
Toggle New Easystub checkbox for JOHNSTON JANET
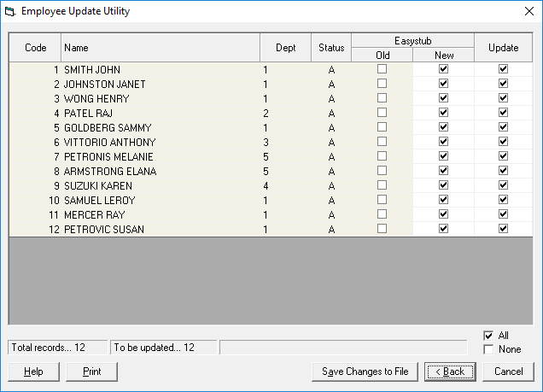click(x=443, y=84)
